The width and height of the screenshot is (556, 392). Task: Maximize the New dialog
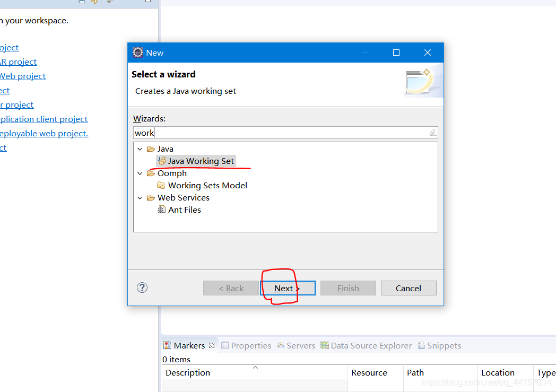(396, 53)
